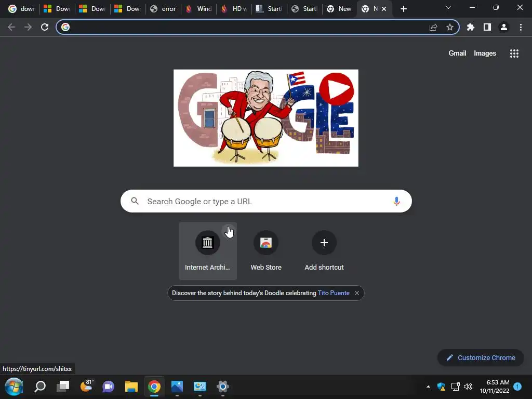Switch to the first Google 'down' tab
The width and height of the screenshot is (532, 399).
point(21,9)
